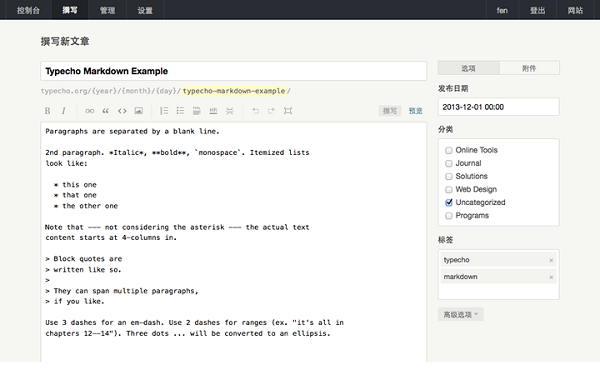Viewport: 600px width, 376px height.
Task: Open the 控制台 dashboard menu
Action: click(x=28, y=10)
